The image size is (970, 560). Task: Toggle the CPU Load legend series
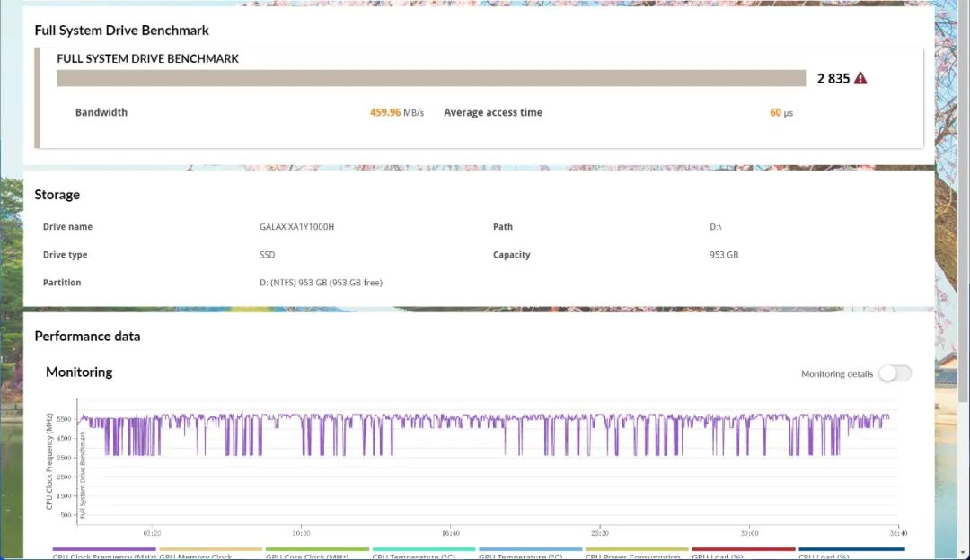(851, 554)
